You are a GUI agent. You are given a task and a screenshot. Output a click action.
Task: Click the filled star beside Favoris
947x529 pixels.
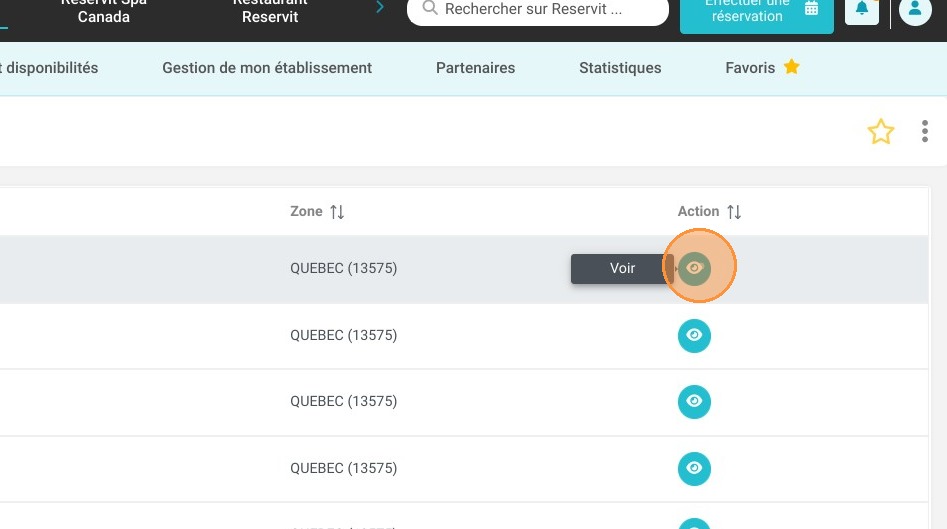tap(791, 67)
